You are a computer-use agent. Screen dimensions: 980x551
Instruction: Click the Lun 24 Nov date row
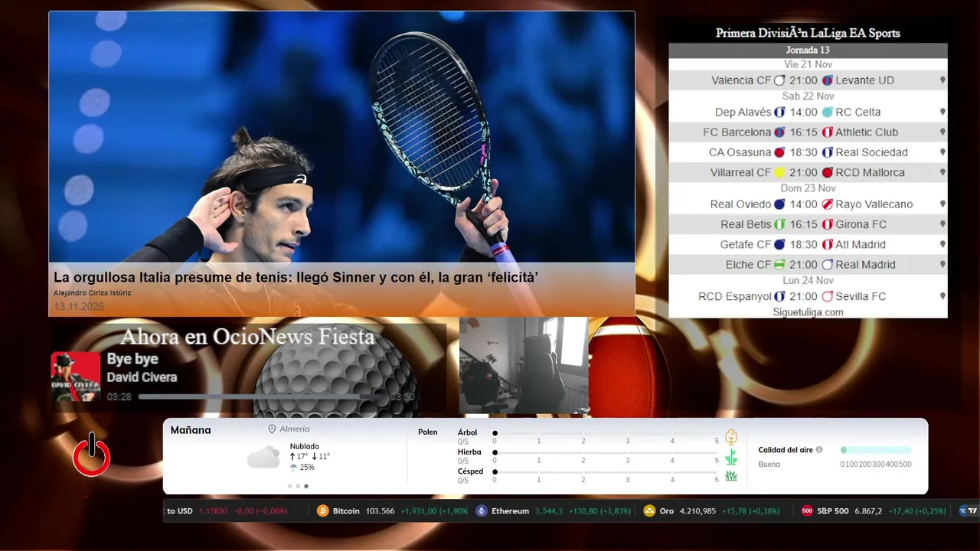808,280
